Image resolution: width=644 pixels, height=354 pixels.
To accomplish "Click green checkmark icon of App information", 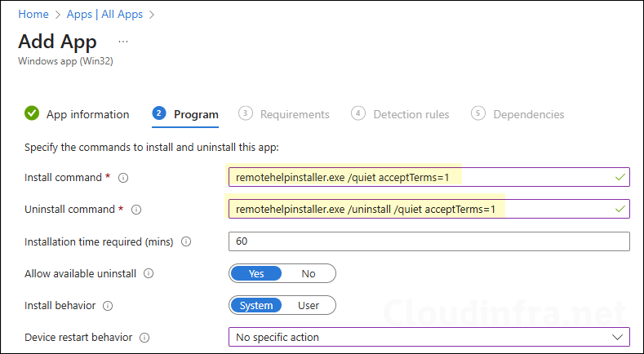I will 32,113.
